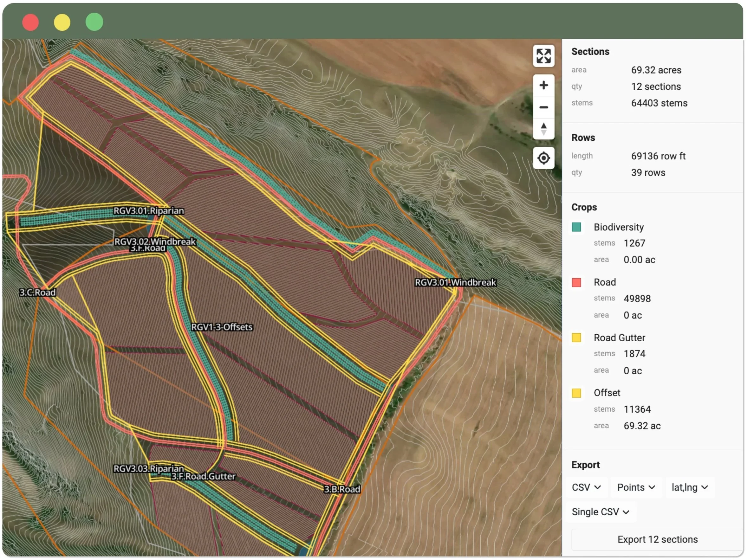Click the 69136 row ft value

point(658,156)
